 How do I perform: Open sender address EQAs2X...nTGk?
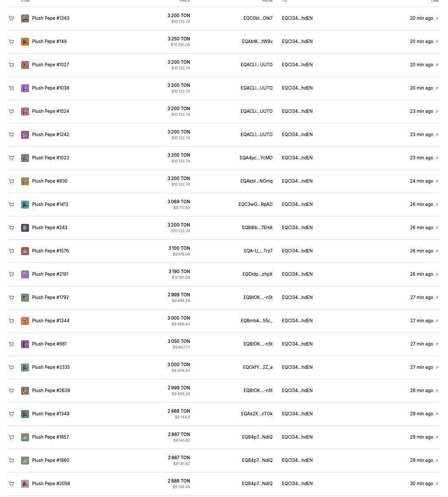coord(257,414)
